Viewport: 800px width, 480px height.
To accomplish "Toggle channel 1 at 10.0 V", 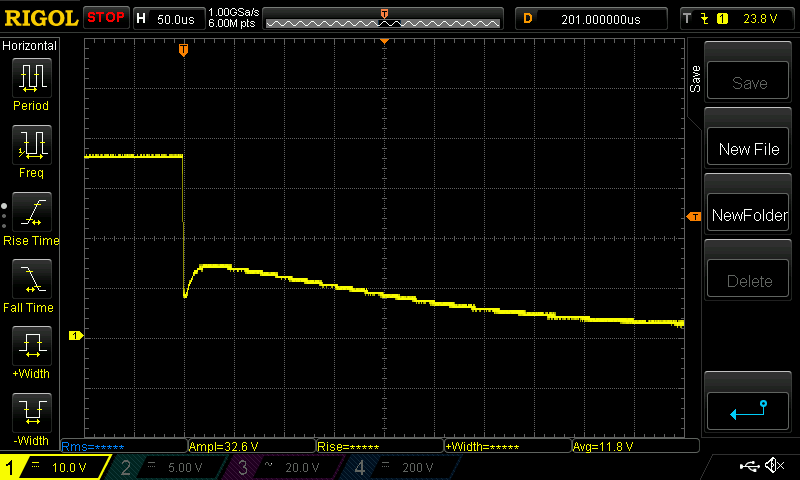I will pyautogui.click(x=54, y=467).
